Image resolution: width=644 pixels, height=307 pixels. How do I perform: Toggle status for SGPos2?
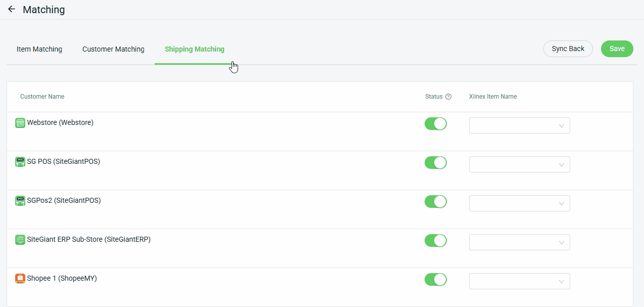coord(435,202)
